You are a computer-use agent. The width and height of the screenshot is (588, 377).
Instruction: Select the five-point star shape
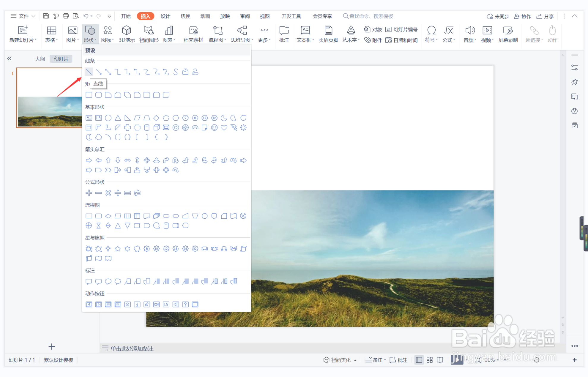[118, 249]
